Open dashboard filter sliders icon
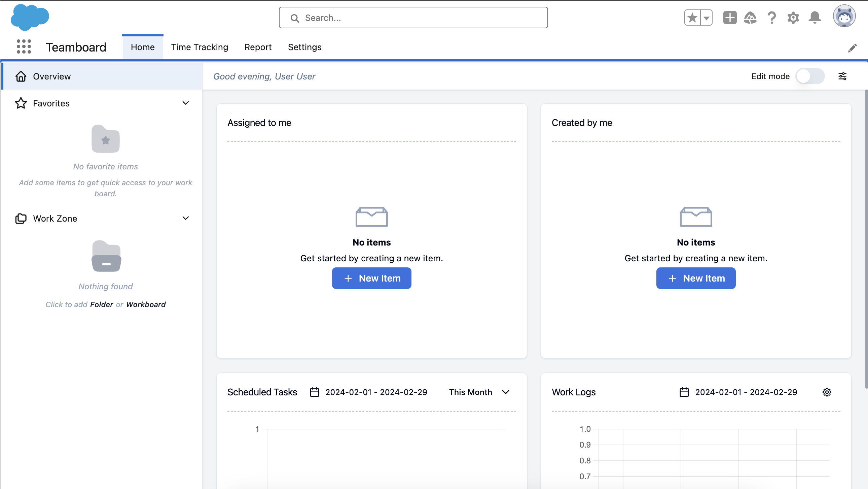Image resolution: width=868 pixels, height=489 pixels. point(842,76)
